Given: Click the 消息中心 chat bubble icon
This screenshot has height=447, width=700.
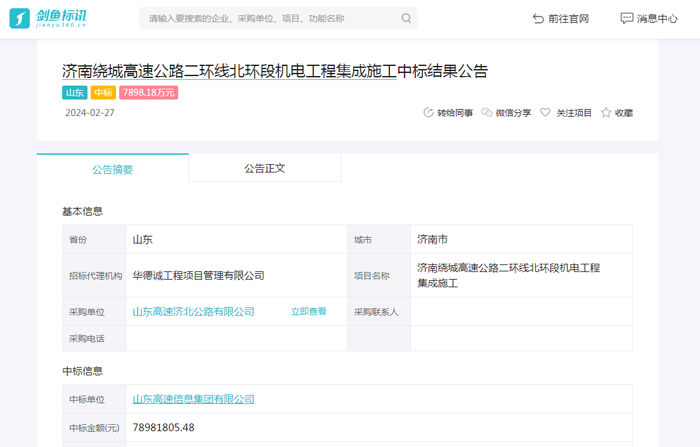Looking at the screenshot, I should point(626,18).
